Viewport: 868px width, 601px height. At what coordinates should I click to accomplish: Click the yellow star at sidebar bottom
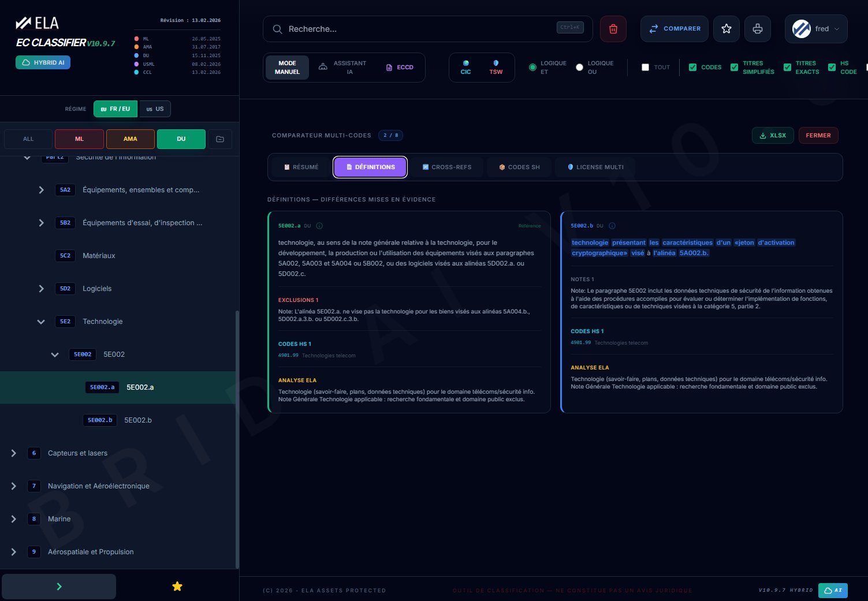point(177,587)
